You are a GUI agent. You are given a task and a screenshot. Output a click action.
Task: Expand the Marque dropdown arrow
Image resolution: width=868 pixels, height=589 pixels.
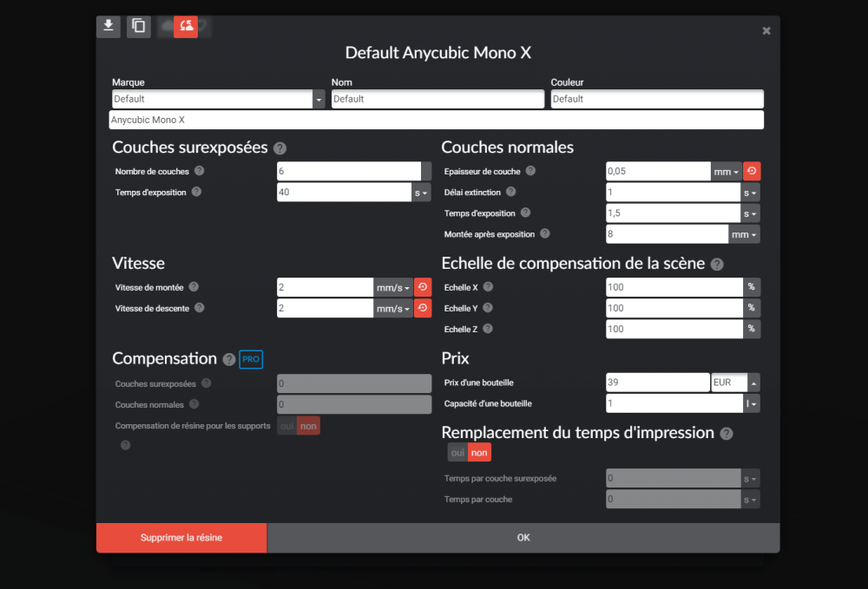tap(319, 100)
